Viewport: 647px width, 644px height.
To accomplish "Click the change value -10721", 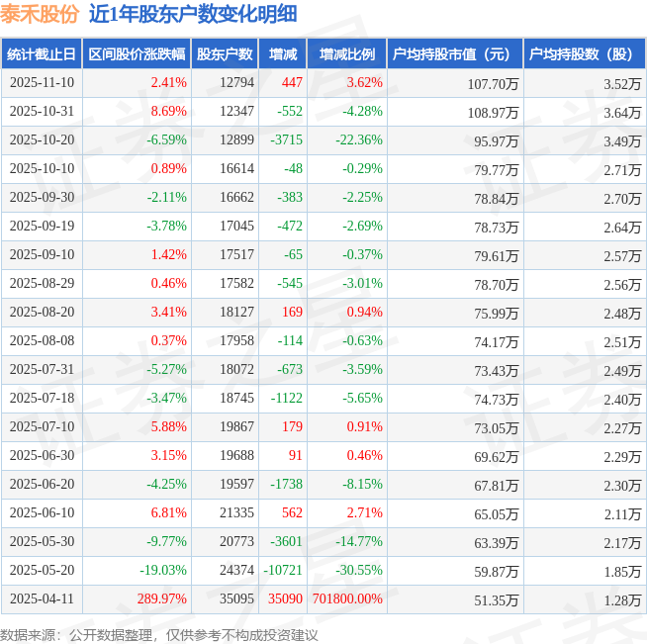I will tap(283, 570).
